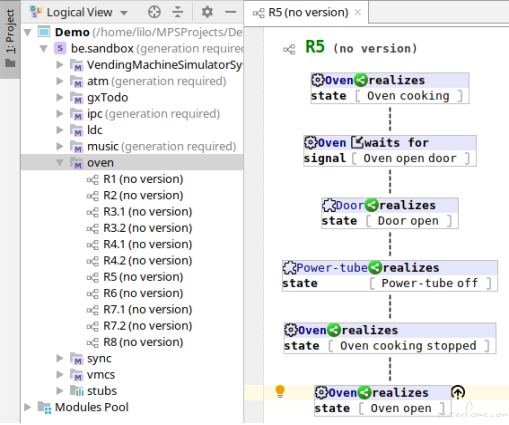Click the green share icon in Door realizes node
The image size is (509, 425).
tap(371, 205)
